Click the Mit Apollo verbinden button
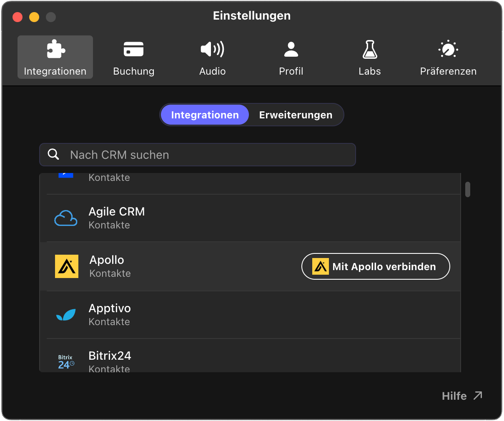 [376, 266]
